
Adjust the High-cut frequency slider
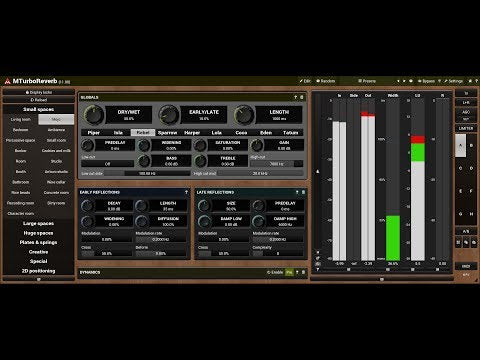[277, 164]
